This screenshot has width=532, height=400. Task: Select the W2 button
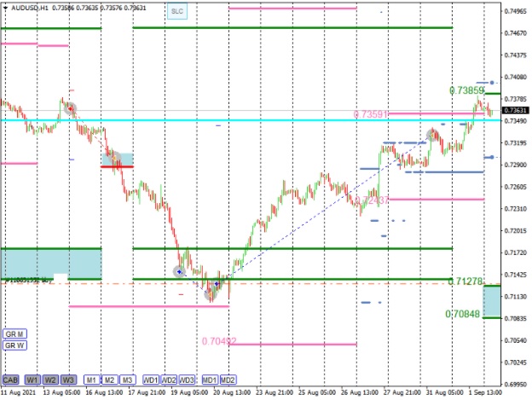coord(50,380)
